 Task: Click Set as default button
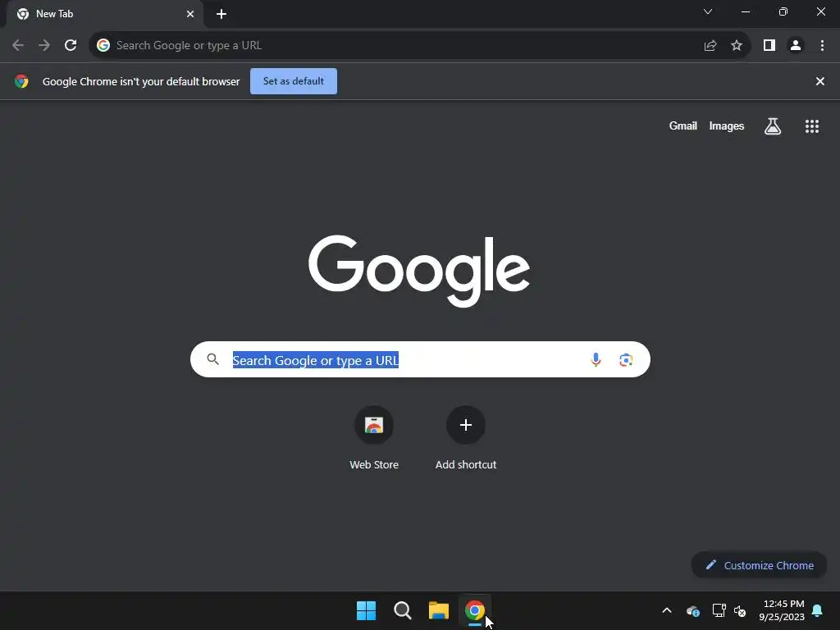tap(294, 81)
